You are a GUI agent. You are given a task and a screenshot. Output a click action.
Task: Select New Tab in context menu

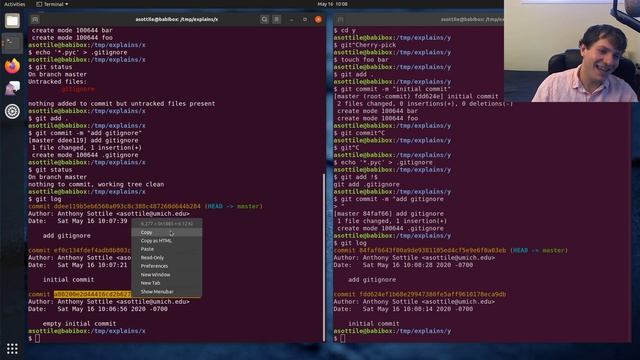click(x=167, y=283)
